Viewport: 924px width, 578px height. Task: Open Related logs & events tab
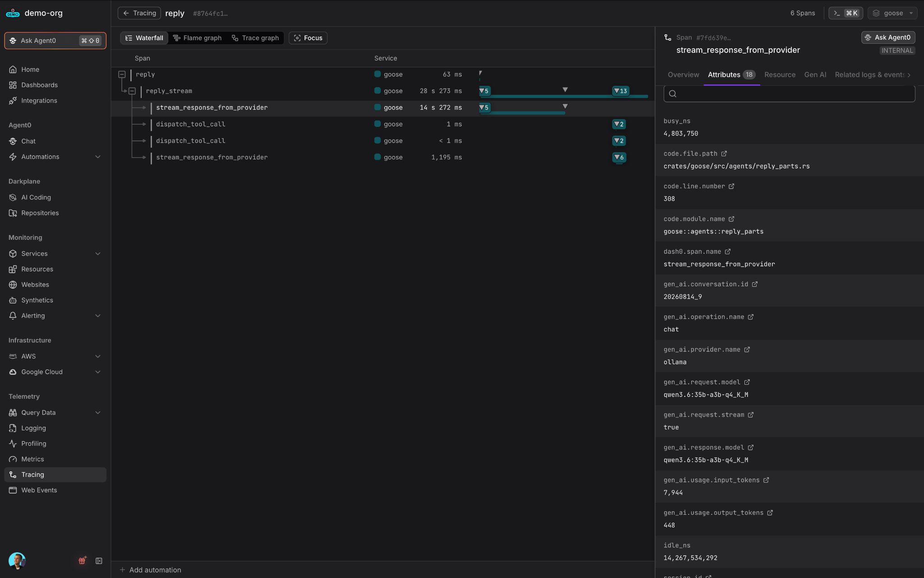tap(869, 75)
